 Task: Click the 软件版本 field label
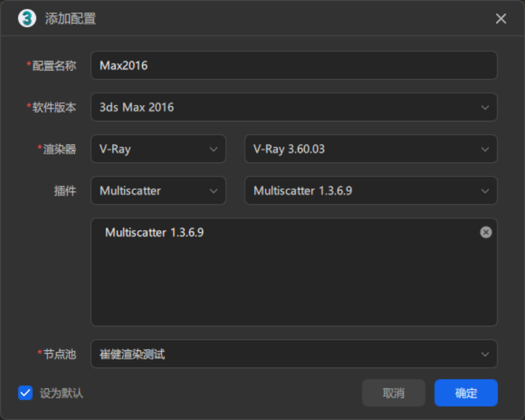click(55, 108)
